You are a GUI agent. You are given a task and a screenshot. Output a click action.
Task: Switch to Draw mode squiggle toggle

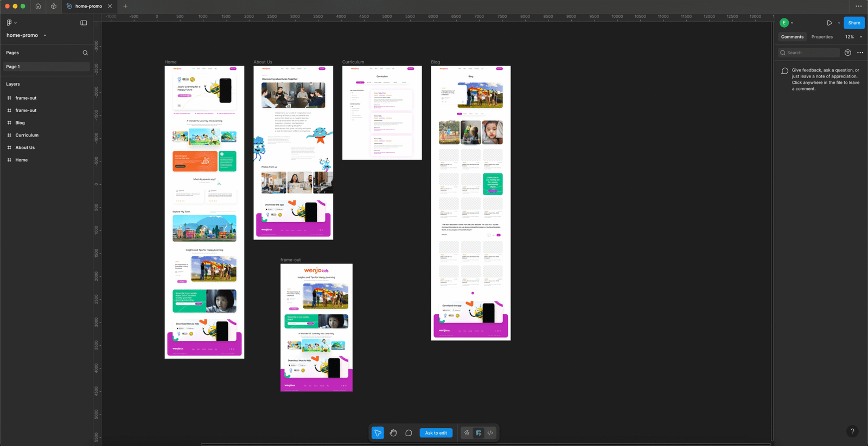coord(467,433)
